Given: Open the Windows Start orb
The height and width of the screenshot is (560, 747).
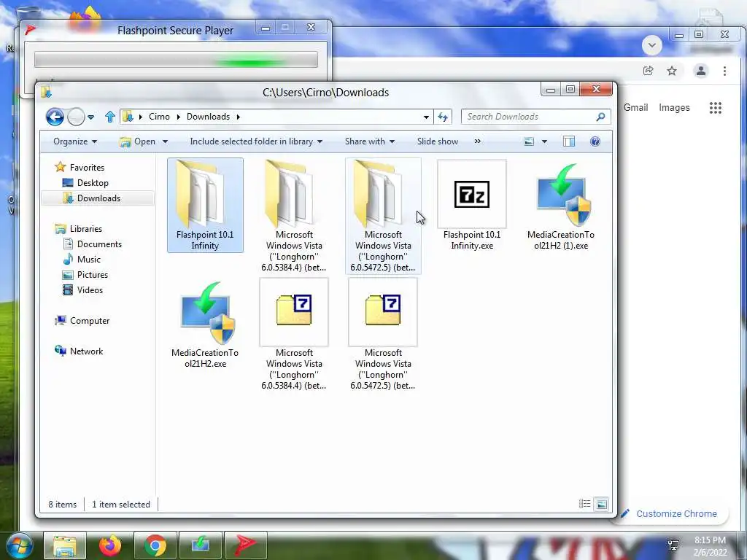Looking at the screenshot, I should click(x=19, y=545).
